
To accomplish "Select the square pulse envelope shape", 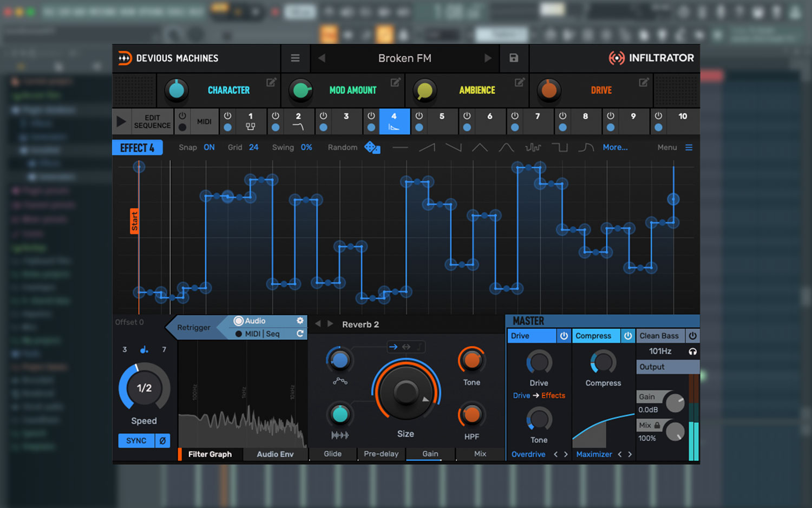I will pos(559,147).
